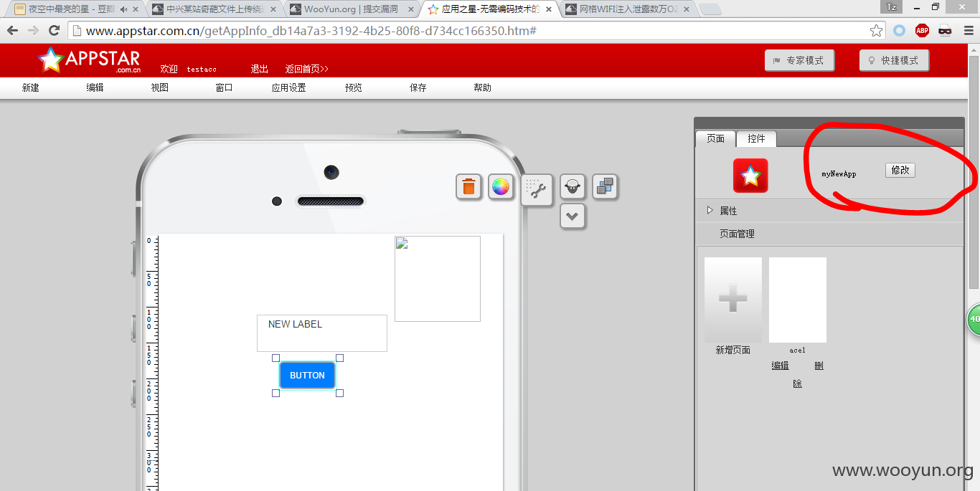Open the 应用设置 menu
The image size is (980, 491).
tap(288, 87)
